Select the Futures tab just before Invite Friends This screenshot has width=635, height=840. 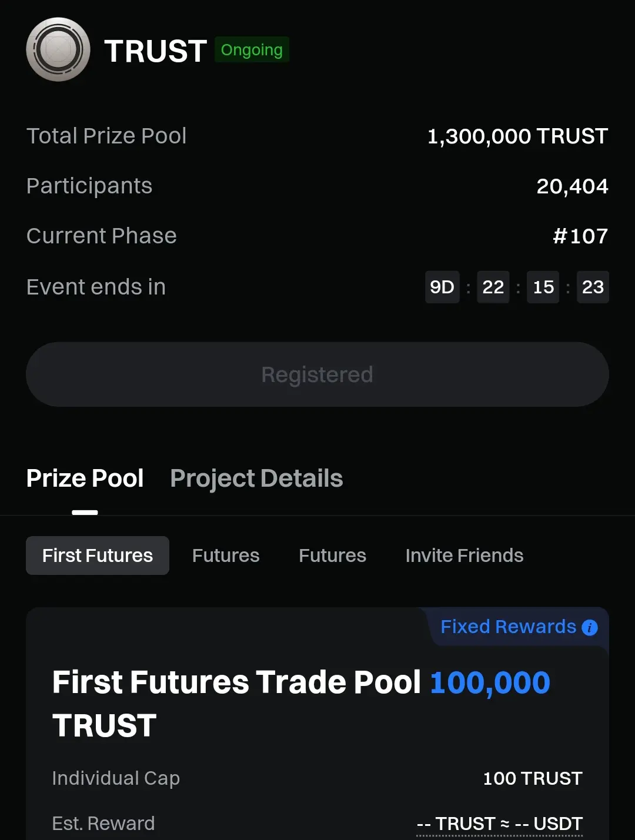click(x=332, y=555)
